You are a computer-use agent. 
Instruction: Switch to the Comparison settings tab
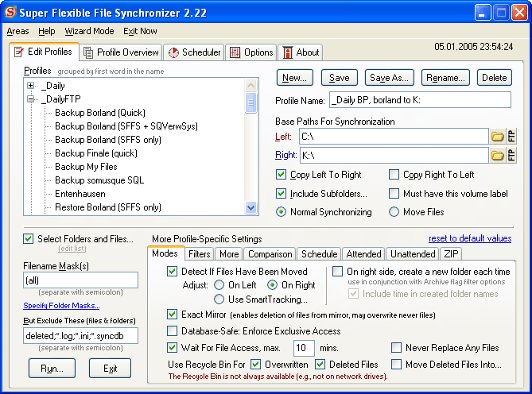point(270,254)
